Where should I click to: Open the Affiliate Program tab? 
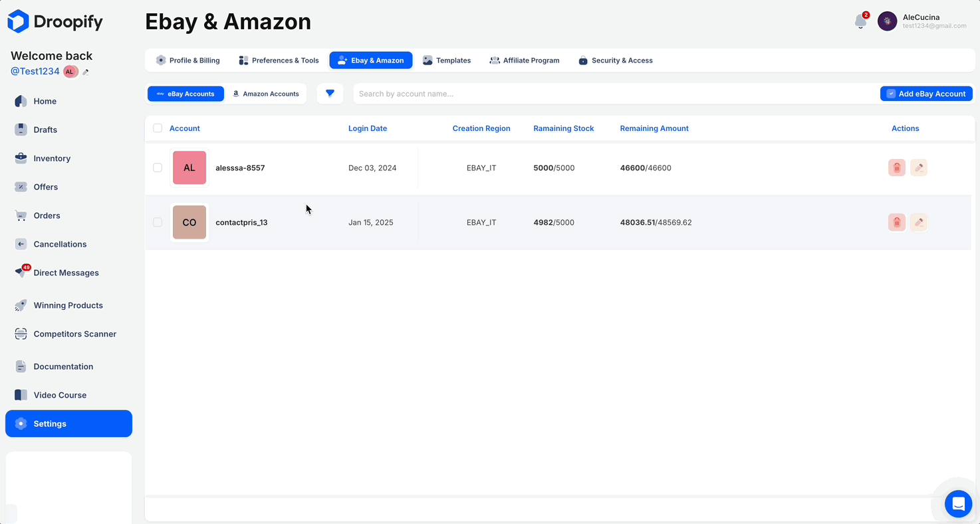[525, 61]
